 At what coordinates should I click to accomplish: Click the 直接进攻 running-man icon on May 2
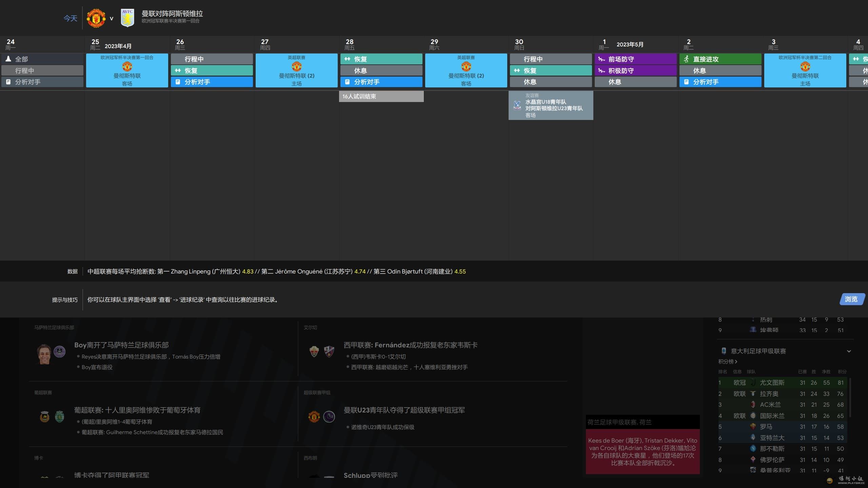686,59
